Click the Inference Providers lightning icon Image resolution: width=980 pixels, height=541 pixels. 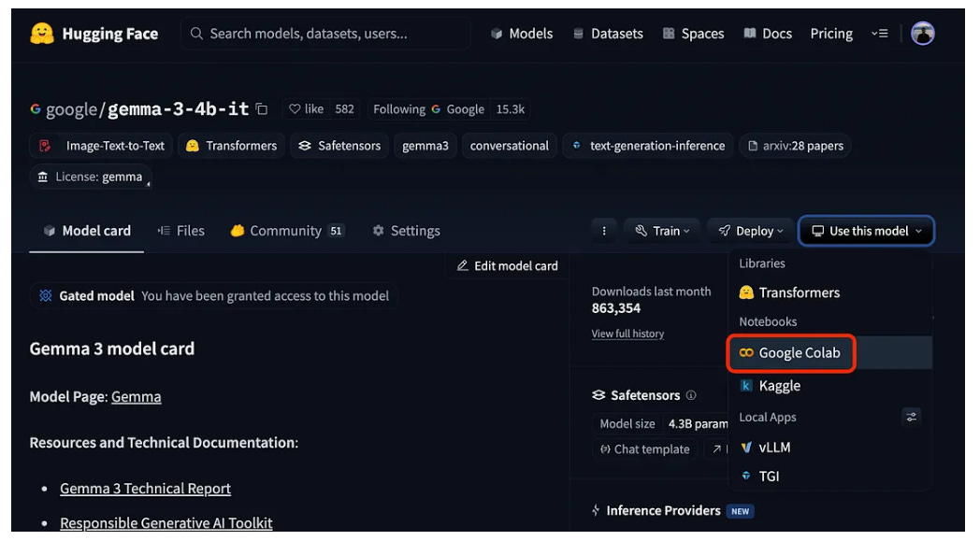click(596, 511)
